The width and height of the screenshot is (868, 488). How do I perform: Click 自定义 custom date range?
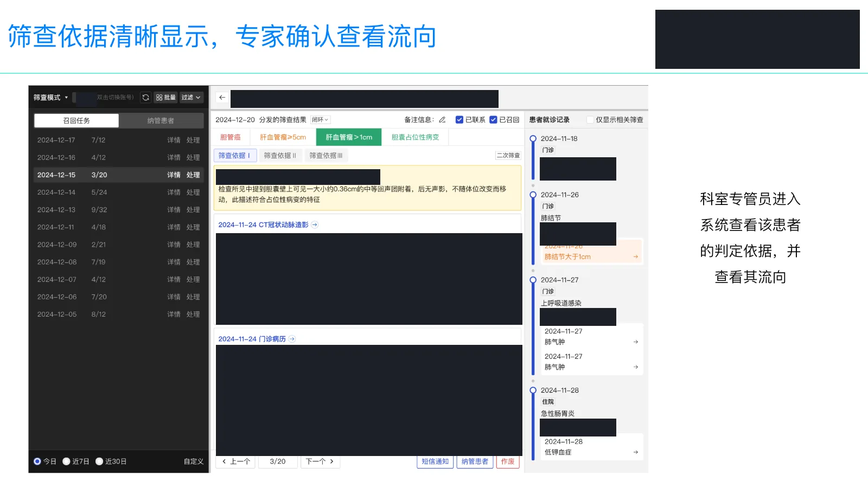click(x=194, y=461)
